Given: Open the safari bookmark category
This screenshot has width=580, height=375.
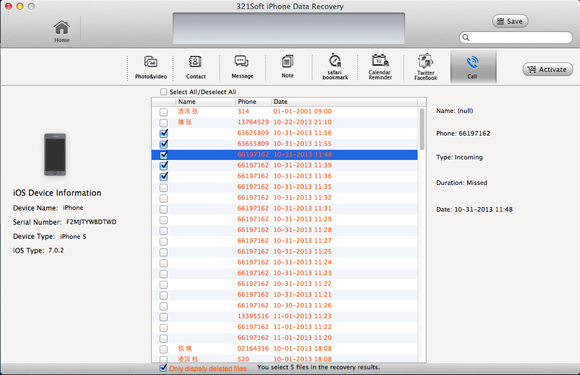Looking at the screenshot, I should click(335, 67).
